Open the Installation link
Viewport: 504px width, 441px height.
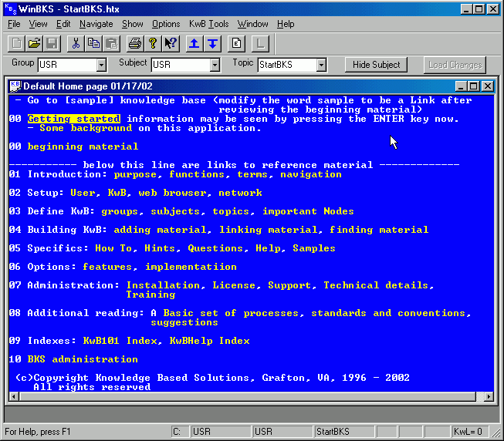[163, 285]
